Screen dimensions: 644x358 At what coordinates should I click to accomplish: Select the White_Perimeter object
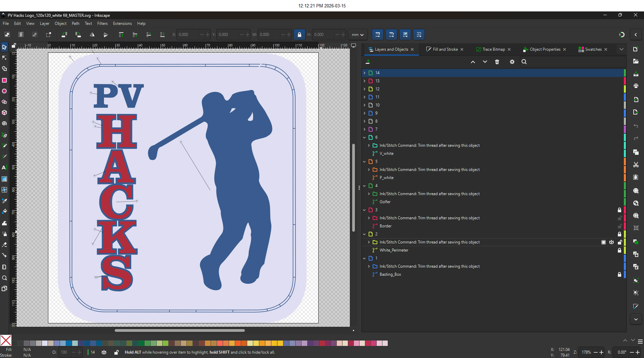(x=394, y=250)
